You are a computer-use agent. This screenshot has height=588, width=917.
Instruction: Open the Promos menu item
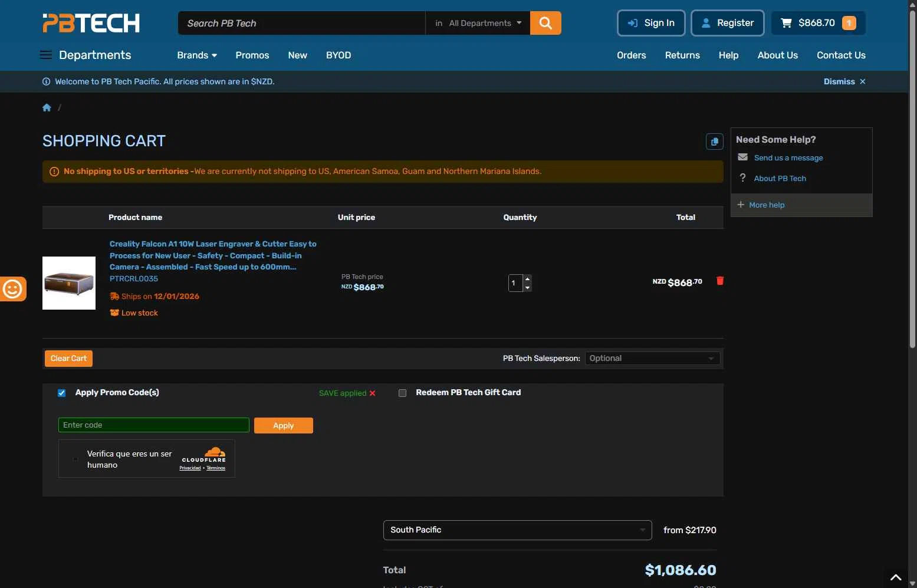[x=252, y=55]
